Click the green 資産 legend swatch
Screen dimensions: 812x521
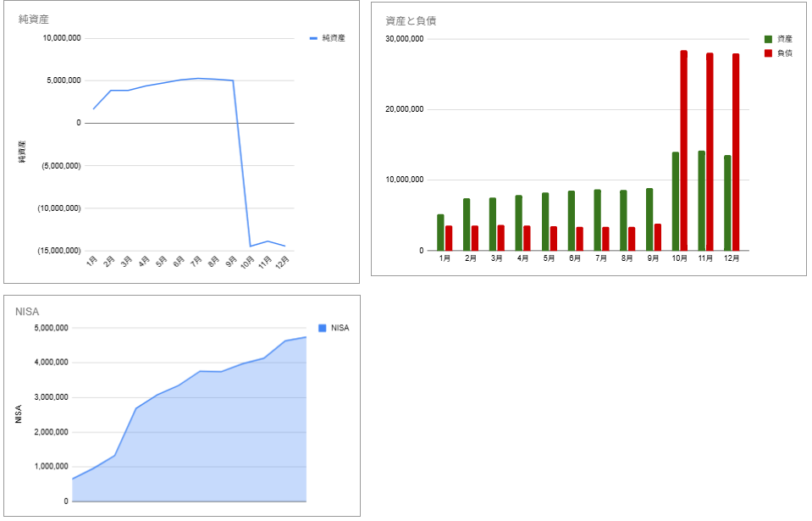tap(768, 39)
